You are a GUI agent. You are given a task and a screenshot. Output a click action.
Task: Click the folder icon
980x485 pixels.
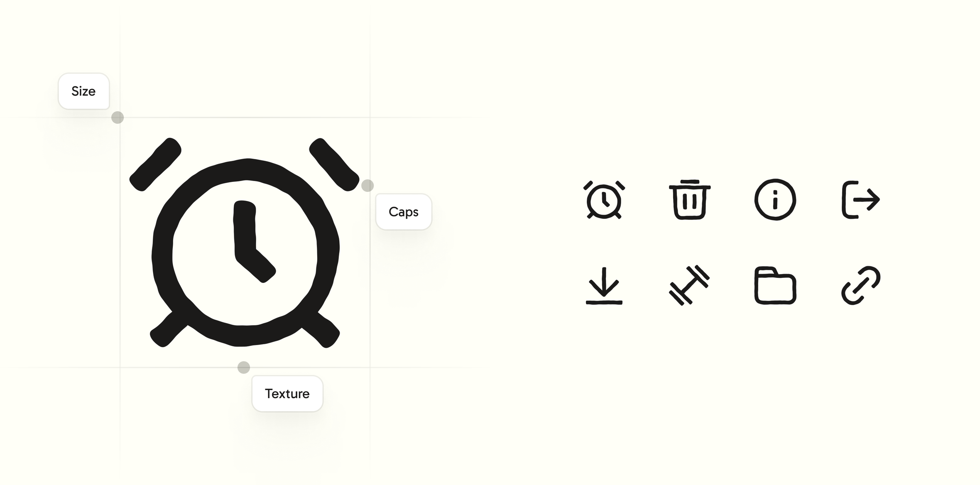click(x=775, y=285)
